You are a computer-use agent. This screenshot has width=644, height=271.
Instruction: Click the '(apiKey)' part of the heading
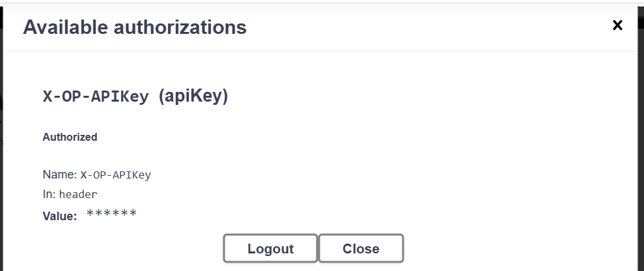point(193,97)
